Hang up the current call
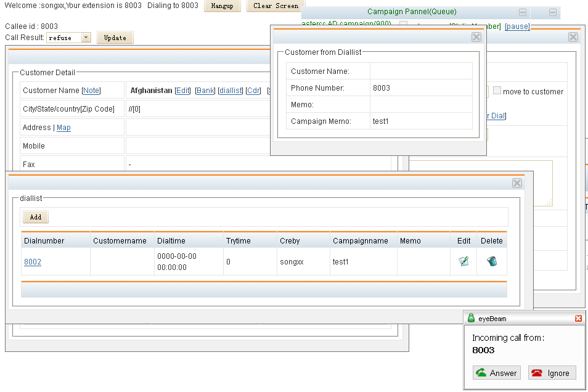 [x=223, y=6]
